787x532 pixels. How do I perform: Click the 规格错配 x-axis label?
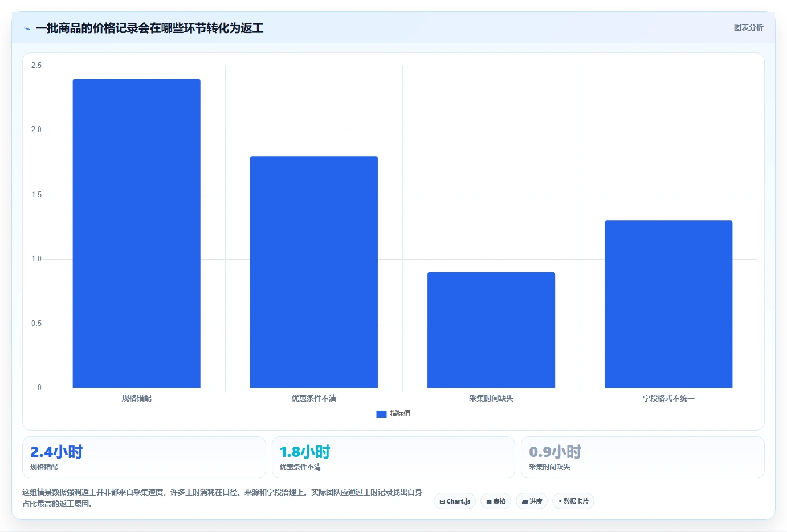(136, 398)
